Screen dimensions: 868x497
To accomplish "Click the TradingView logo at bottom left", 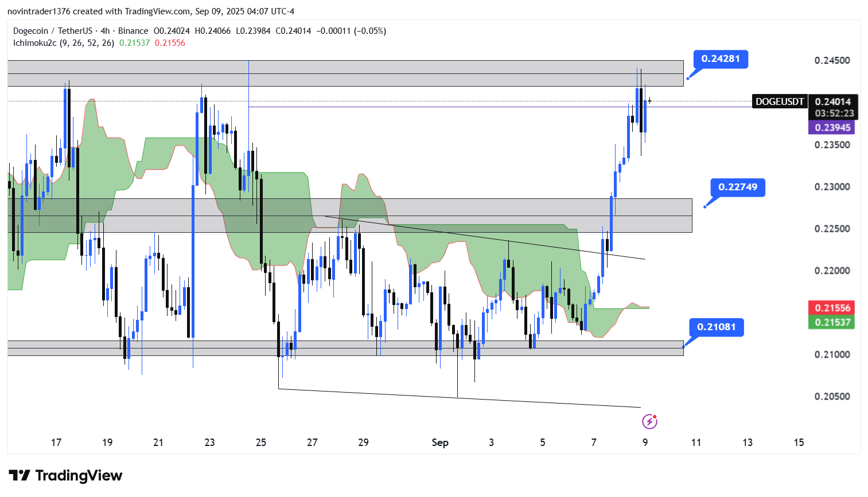I will pos(65,476).
